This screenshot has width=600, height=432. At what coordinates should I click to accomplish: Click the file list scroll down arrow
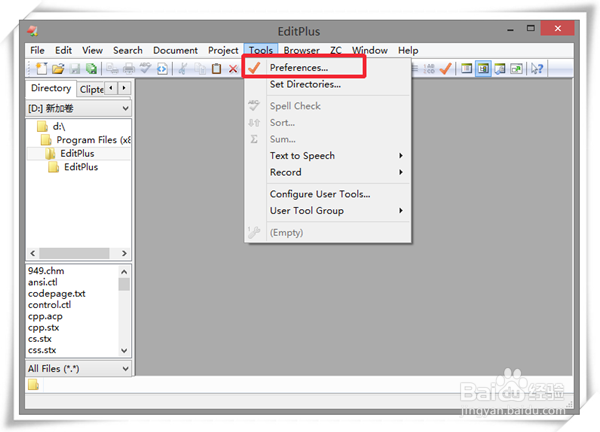pos(124,350)
